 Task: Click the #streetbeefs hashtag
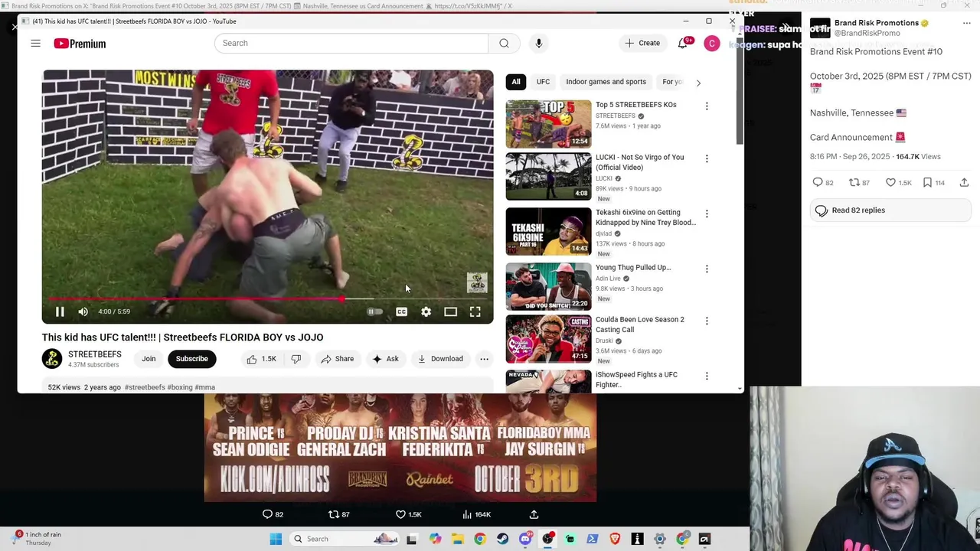tap(145, 387)
